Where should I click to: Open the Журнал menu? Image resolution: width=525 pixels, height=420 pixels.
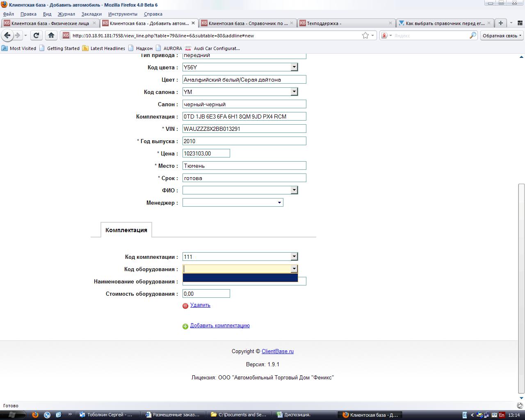(66, 14)
